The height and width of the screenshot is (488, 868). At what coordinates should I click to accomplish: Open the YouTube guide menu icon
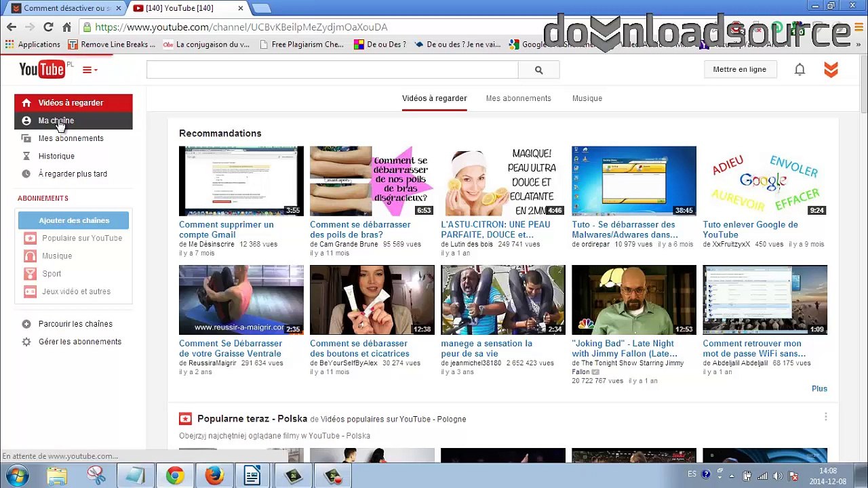pos(90,70)
